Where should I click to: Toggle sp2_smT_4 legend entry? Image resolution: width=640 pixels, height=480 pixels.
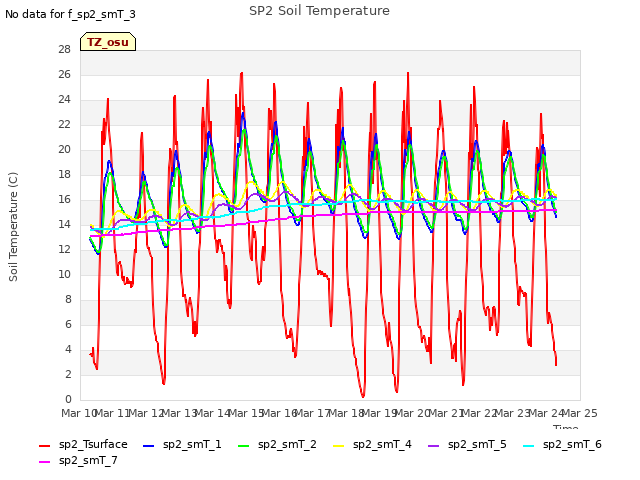(372, 444)
